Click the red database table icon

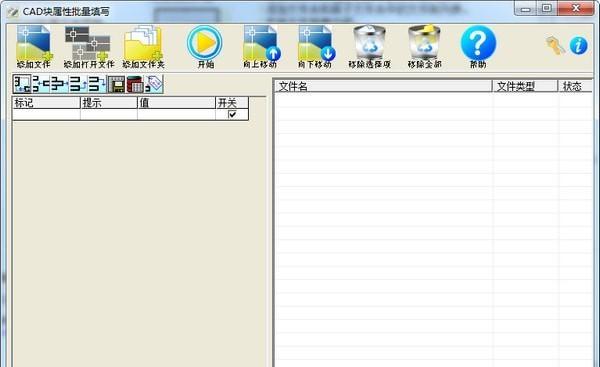coord(135,84)
